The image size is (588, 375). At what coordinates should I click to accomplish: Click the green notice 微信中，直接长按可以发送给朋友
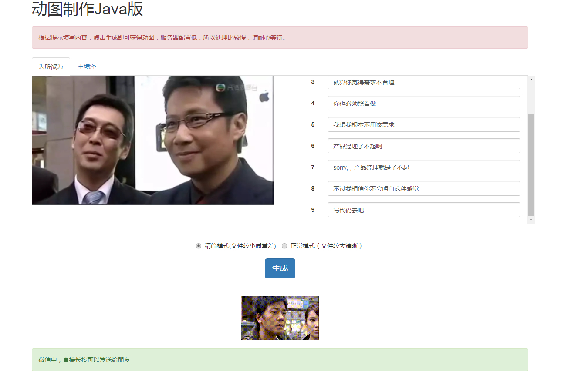click(x=280, y=360)
